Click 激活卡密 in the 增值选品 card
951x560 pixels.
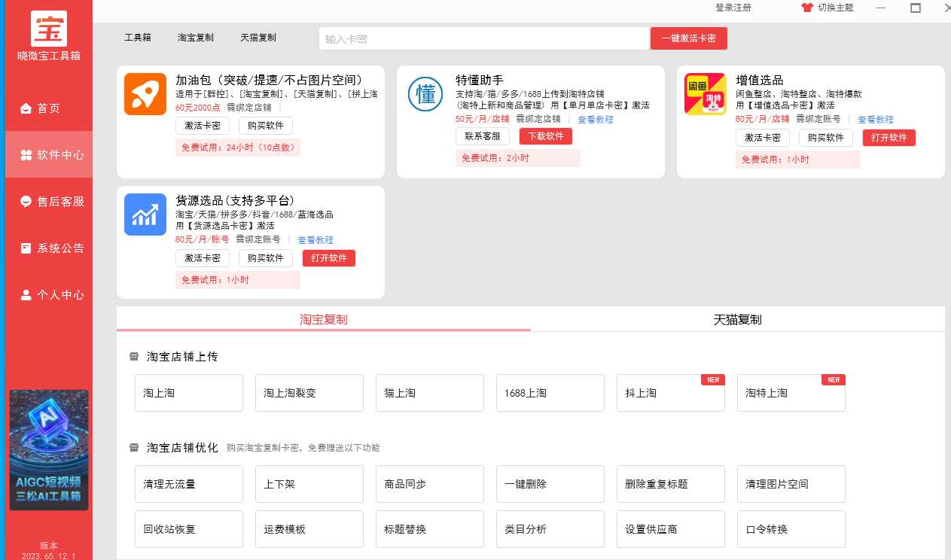[763, 138]
